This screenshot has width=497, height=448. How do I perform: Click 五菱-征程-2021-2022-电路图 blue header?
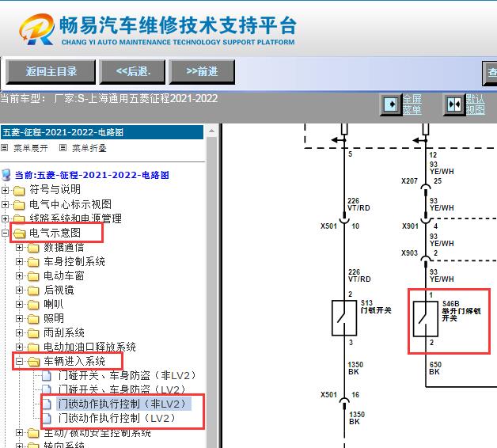click(x=102, y=132)
